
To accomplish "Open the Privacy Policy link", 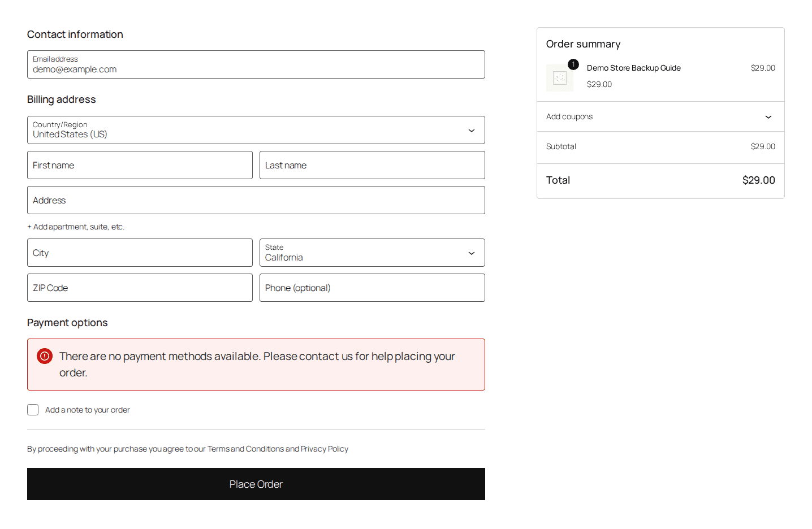I will coord(325,449).
